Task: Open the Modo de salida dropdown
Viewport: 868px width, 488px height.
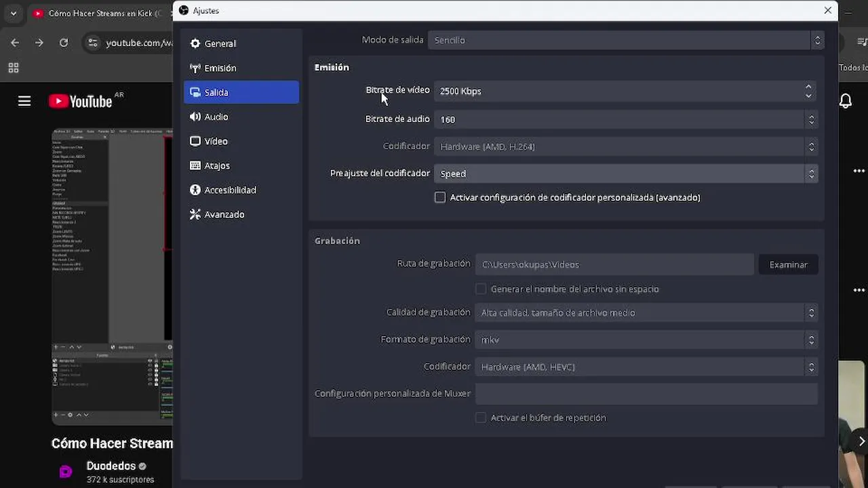Action: 625,40
